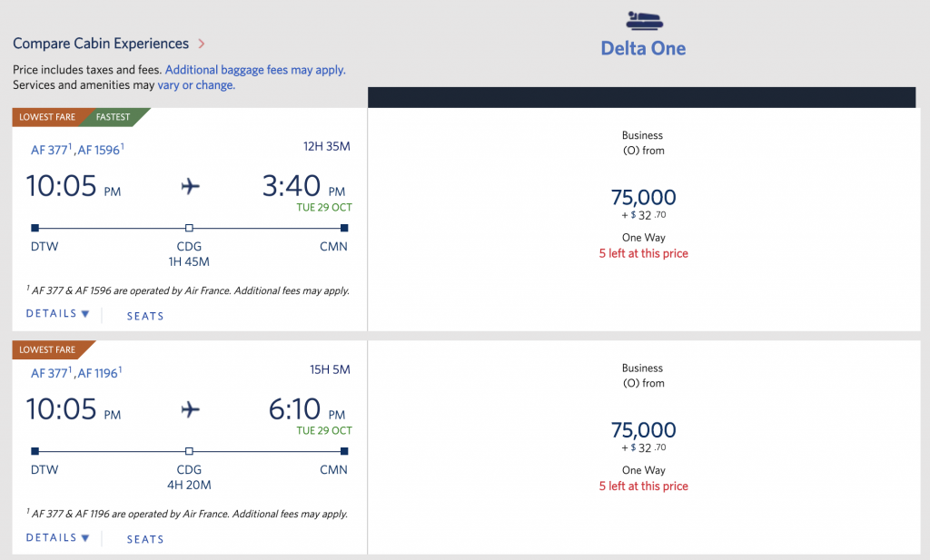Image resolution: width=930 pixels, height=560 pixels.
Task: Click the Delta One lie-flat seat icon
Action: (x=644, y=21)
